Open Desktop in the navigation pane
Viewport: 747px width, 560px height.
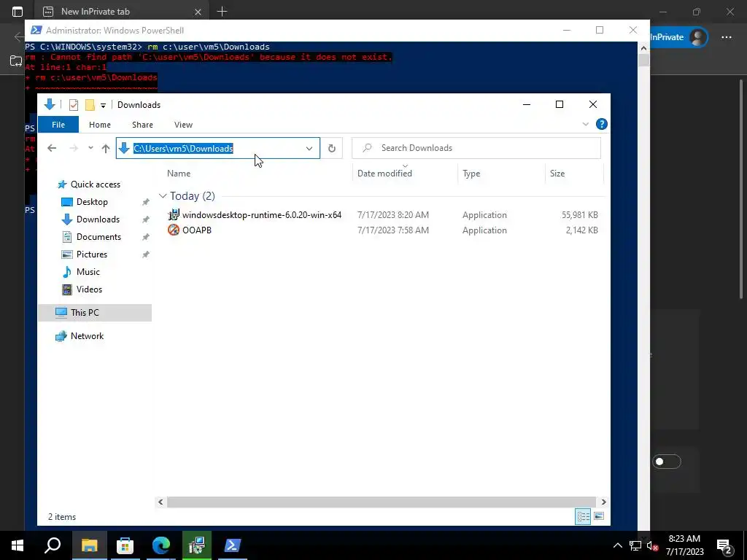pos(92,202)
